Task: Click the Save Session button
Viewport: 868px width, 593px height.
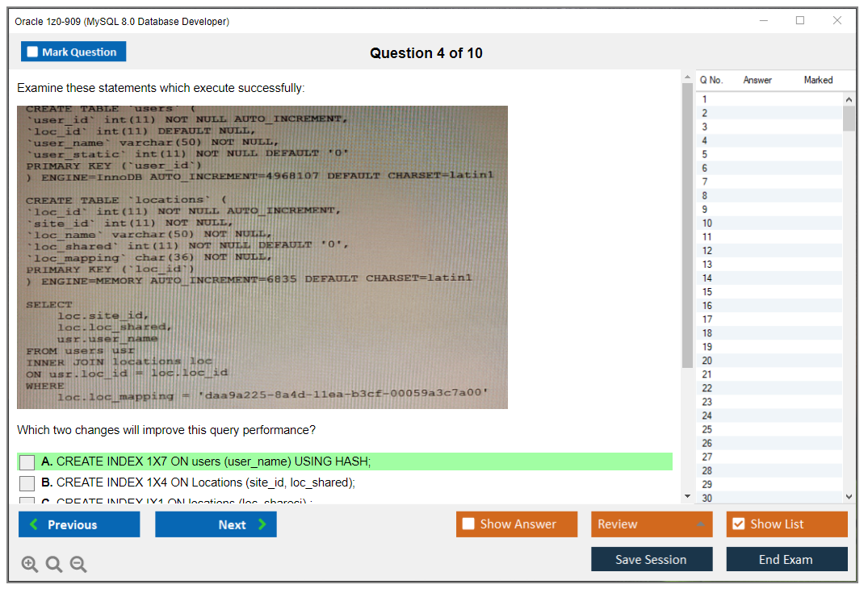Action: pos(652,560)
